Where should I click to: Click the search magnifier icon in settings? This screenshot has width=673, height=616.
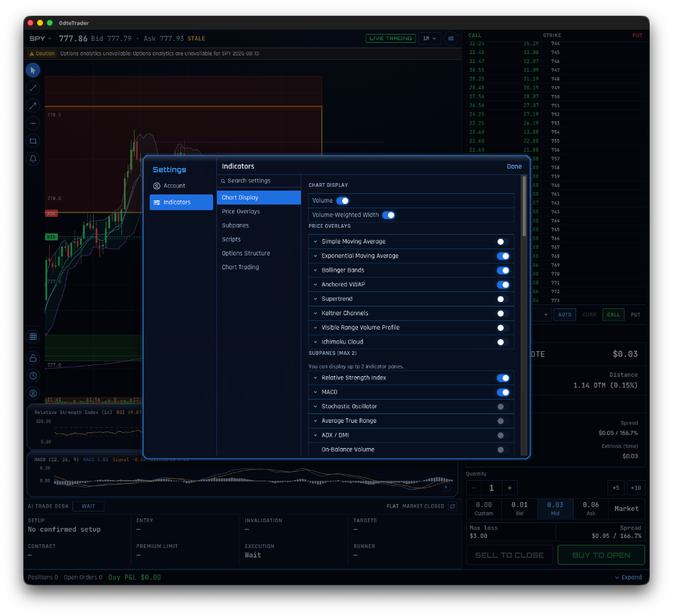click(x=223, y=181)
